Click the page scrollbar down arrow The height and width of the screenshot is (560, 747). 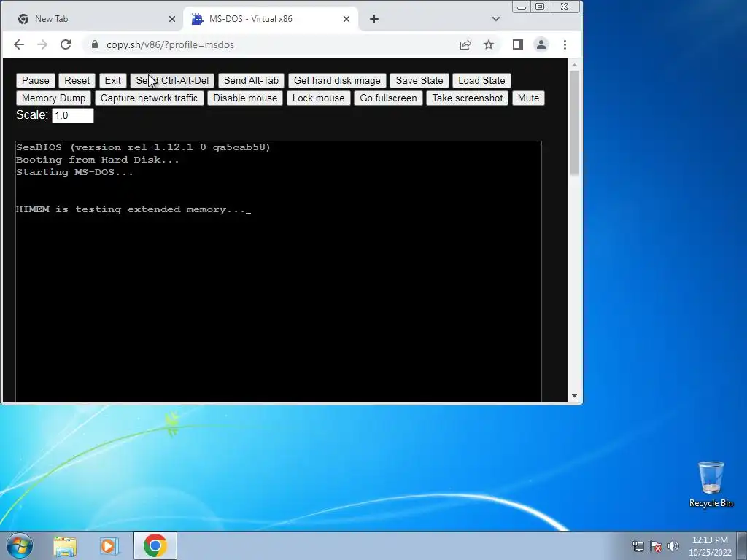pos(574,396)
